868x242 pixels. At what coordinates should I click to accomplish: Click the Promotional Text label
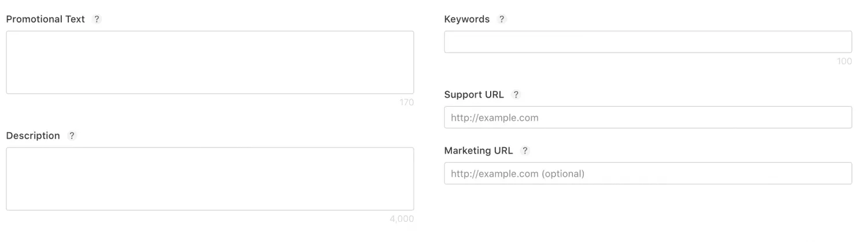pos(45,19)
